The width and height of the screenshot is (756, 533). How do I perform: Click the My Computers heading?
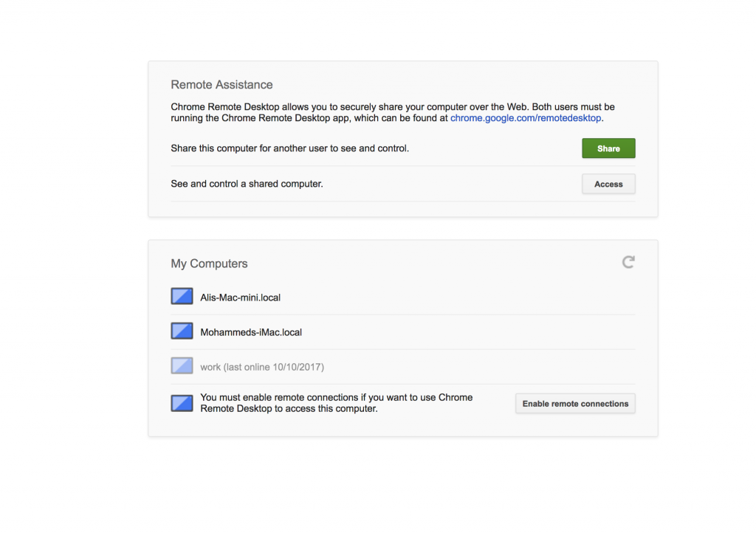tap(209, 264)
